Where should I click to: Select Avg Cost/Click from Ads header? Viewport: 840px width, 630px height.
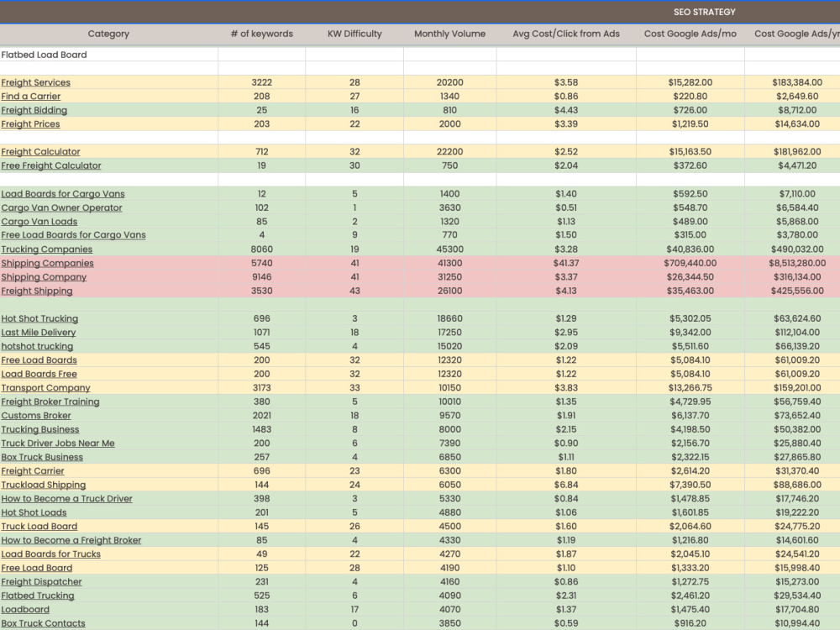pyautogui.click(x=566, y=34)
